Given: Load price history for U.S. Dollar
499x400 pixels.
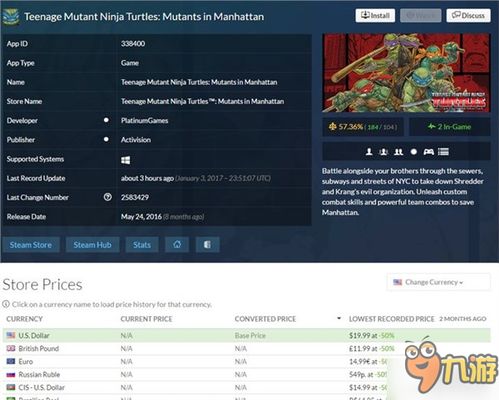Looking at the screenshot, I should point(34,335).
